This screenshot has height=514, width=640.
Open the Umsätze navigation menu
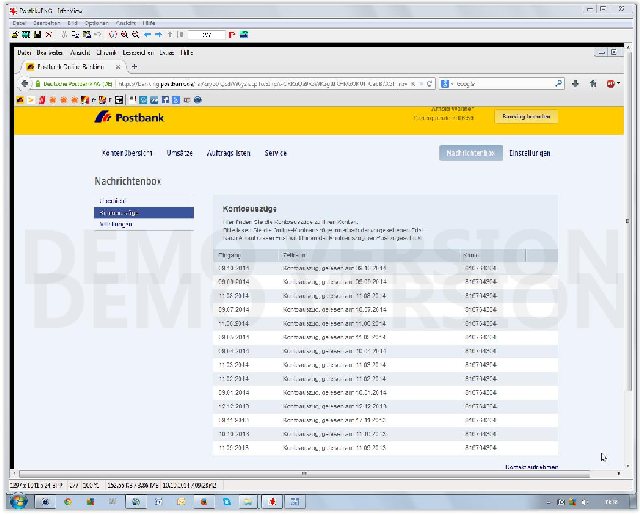click(x=180, y=153)
